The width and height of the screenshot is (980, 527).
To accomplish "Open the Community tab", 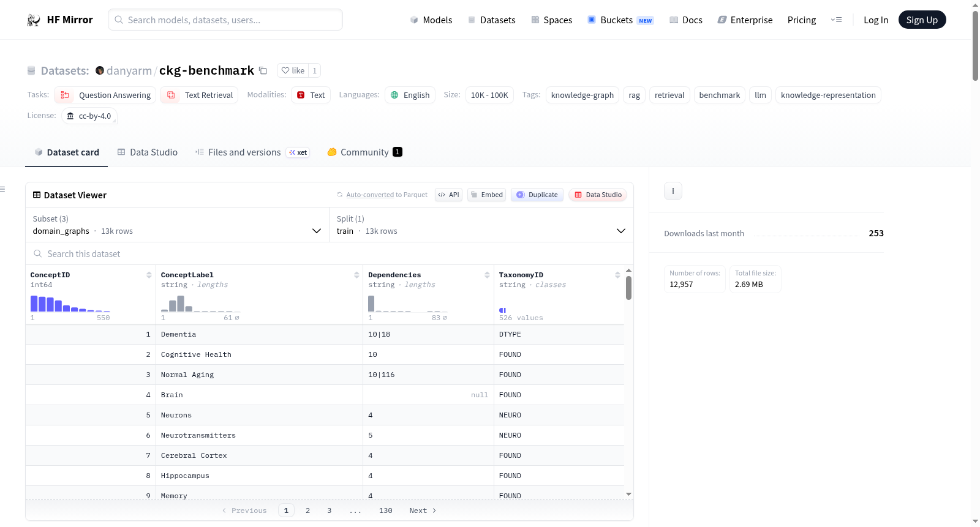I will click(x=364, y=152).
